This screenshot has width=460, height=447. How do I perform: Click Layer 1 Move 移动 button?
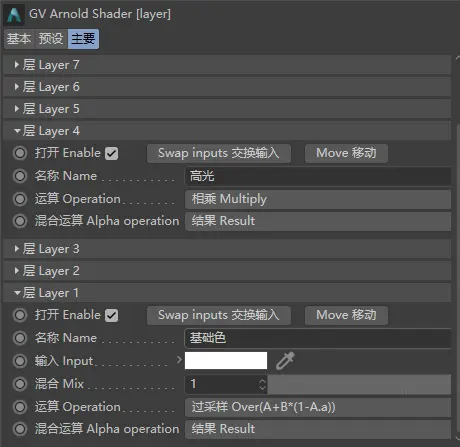point(346,315)
